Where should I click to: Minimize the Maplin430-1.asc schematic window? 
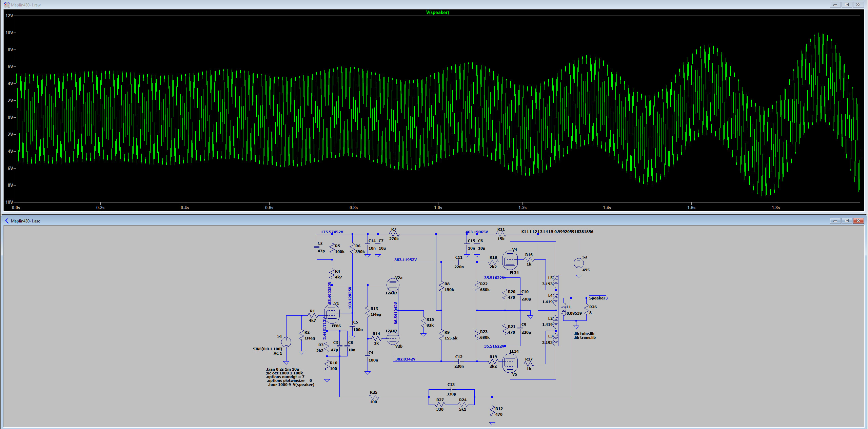(x=835, y=221)
